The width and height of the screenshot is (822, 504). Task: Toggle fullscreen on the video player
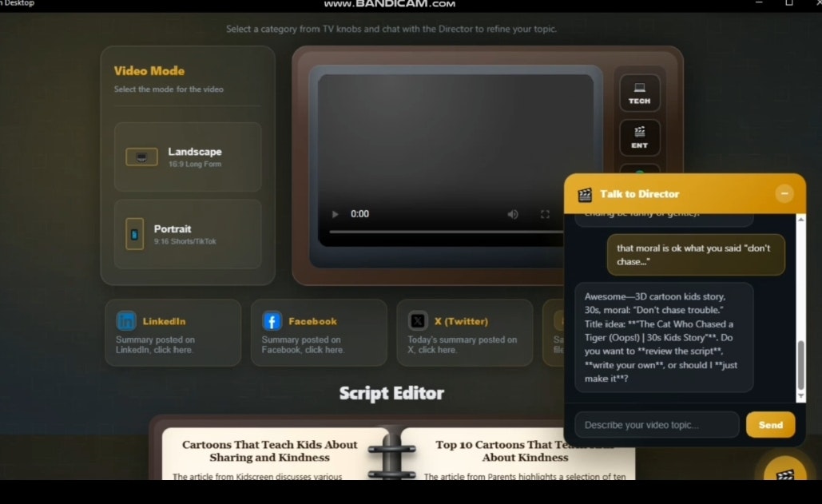click(x=546, y=214)
